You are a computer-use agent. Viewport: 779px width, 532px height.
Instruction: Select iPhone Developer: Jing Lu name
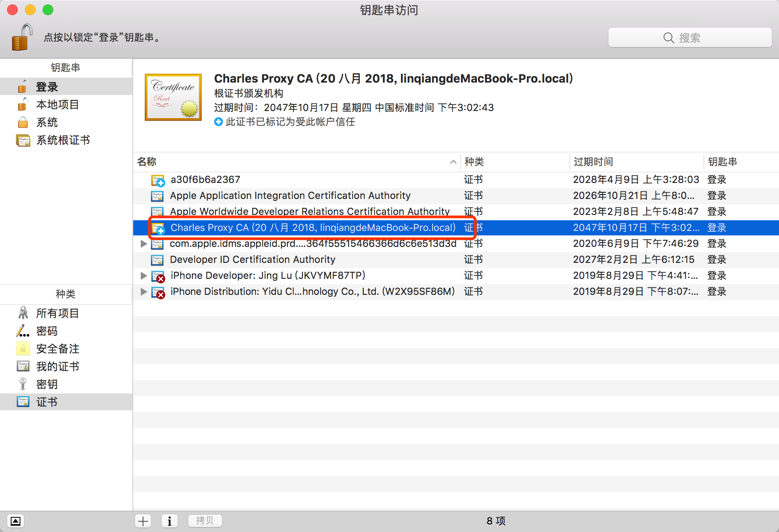(268, 276)
